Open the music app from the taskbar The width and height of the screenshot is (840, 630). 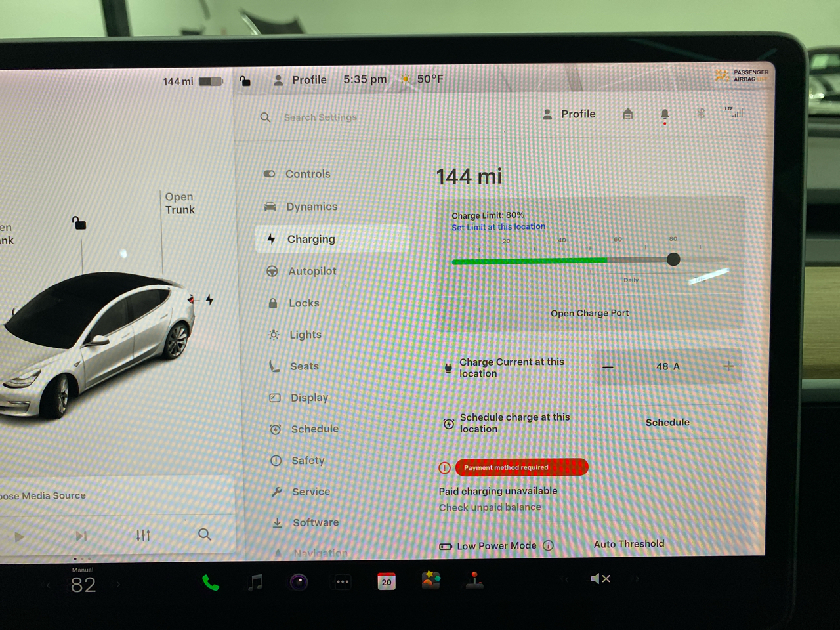[x=255, y=581]
